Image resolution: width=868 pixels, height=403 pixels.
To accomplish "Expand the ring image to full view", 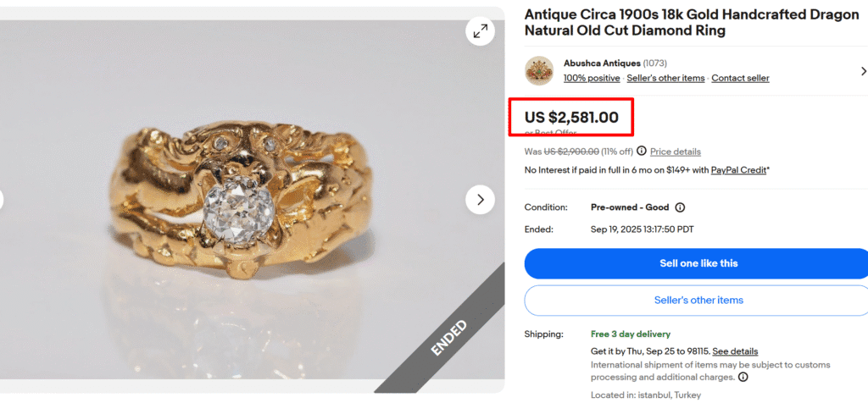I will coord(481,31).
